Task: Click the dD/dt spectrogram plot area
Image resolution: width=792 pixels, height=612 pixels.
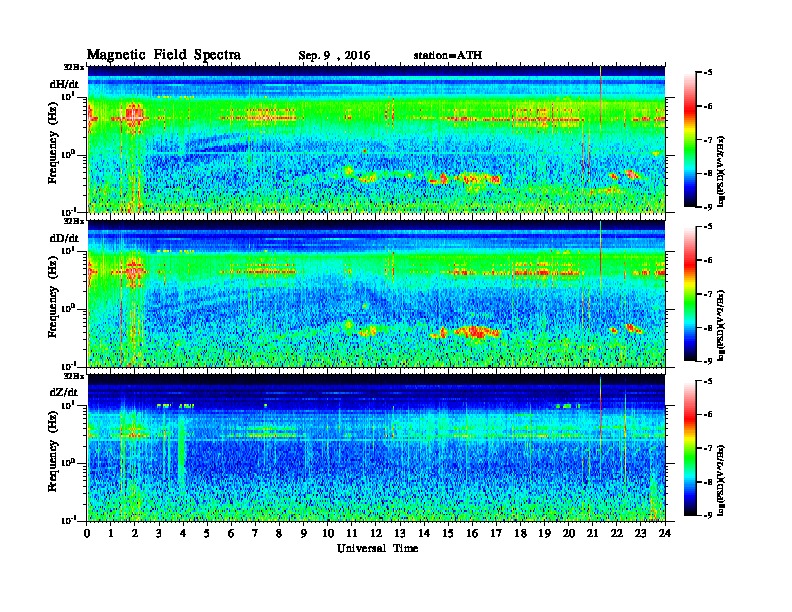Action: (x=376, y=293)
